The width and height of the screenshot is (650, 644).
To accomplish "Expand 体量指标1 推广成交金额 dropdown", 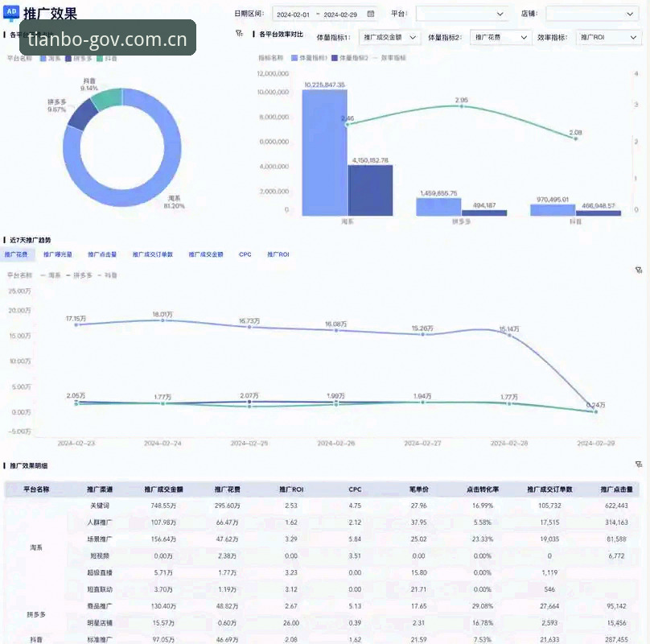I will [x=389, y=37].
